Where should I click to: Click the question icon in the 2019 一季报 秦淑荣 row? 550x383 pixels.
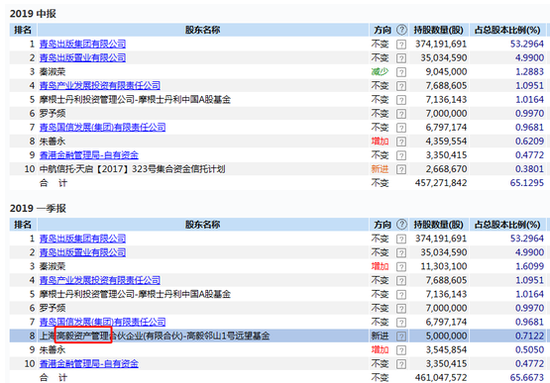[x=401, y=267]
